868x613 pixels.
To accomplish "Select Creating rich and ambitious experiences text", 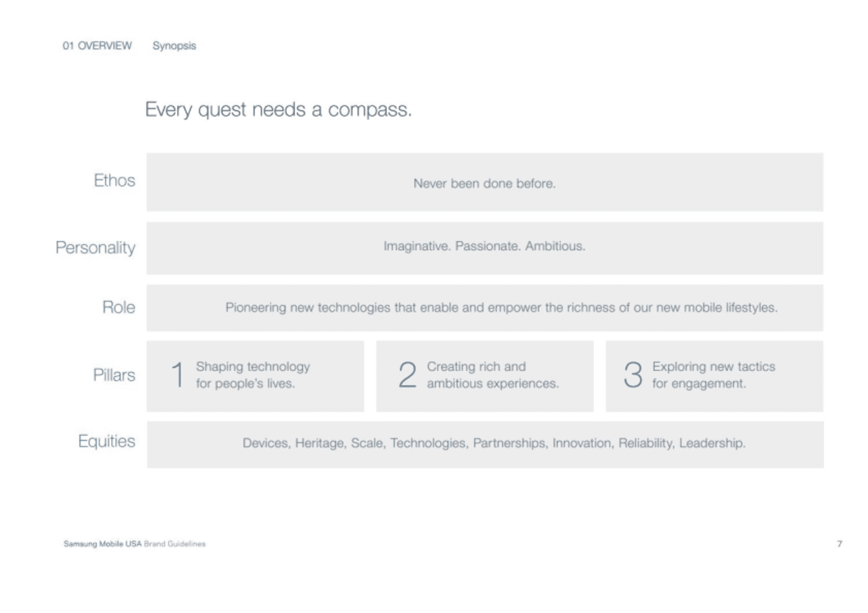I will click(493, 375).
